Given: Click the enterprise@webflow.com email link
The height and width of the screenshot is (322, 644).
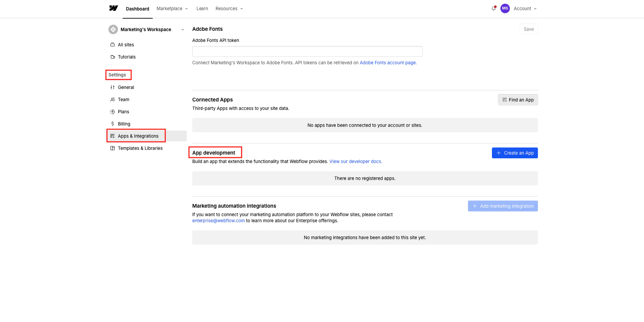Looking at the screenshot, I should [219, 221].
